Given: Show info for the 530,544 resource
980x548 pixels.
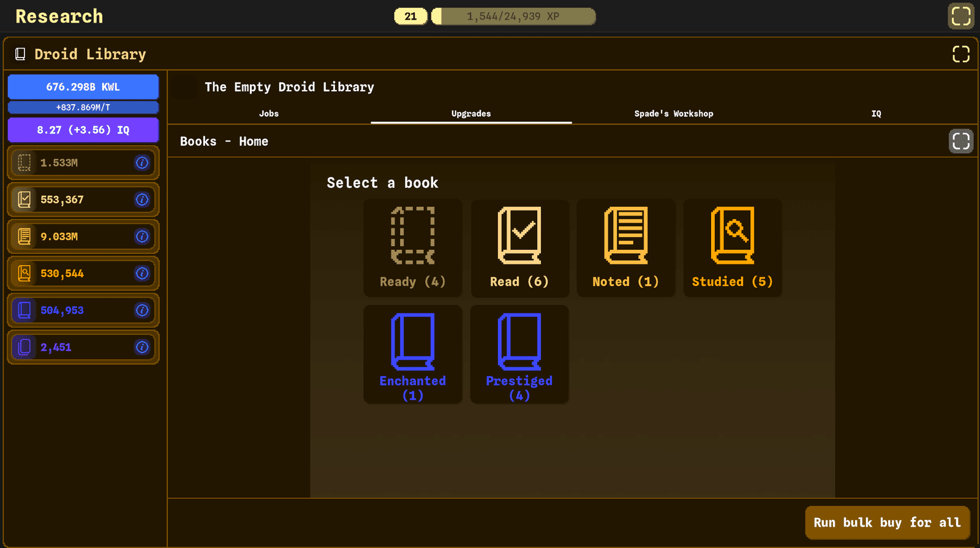Looking at the screenshot, I should [142, 273].
